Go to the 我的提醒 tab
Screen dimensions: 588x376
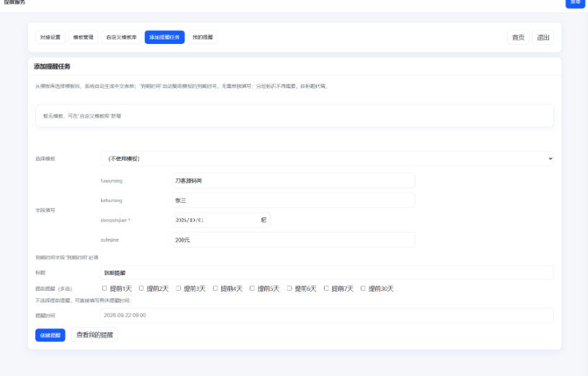click(x=203, y=37)
